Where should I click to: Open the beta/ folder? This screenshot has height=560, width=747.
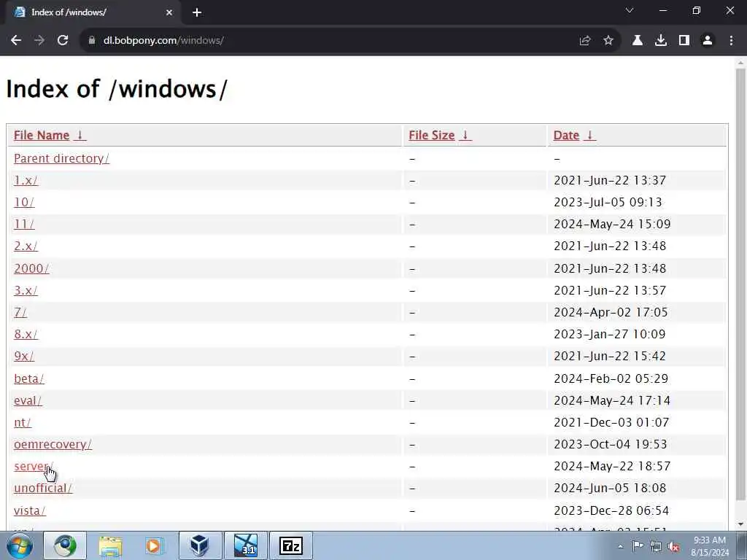[29, 378]
